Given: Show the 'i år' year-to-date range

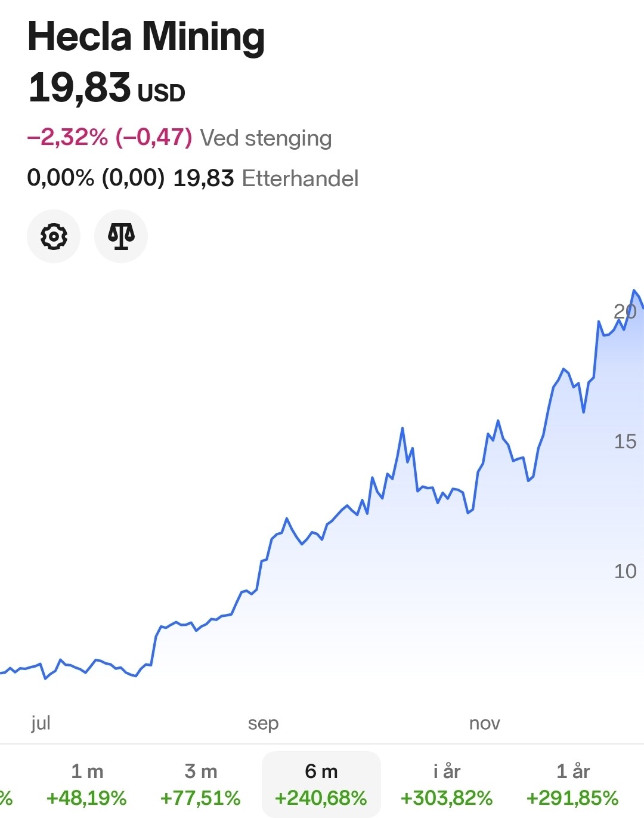Looking at the screenshot, I should 447,784.
